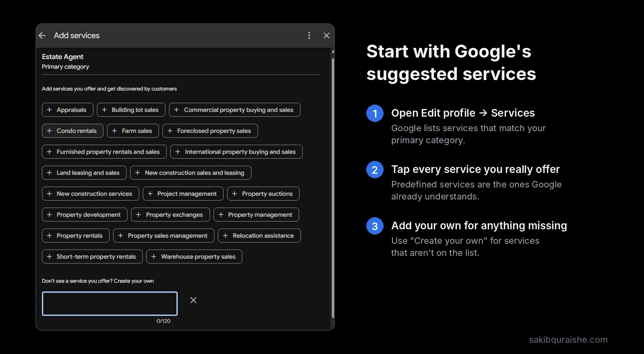Add New construction sales and leasing
This screenshot has width=644, height=354.
(x=191, y=173)
